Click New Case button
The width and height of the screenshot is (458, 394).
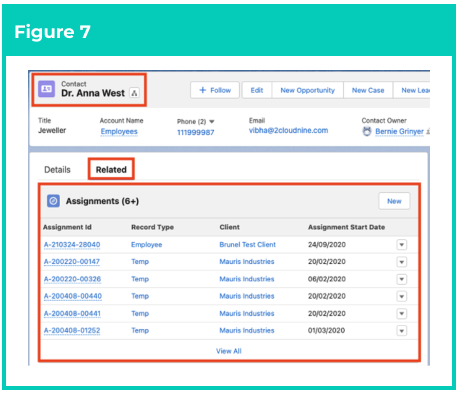(368, 90)
